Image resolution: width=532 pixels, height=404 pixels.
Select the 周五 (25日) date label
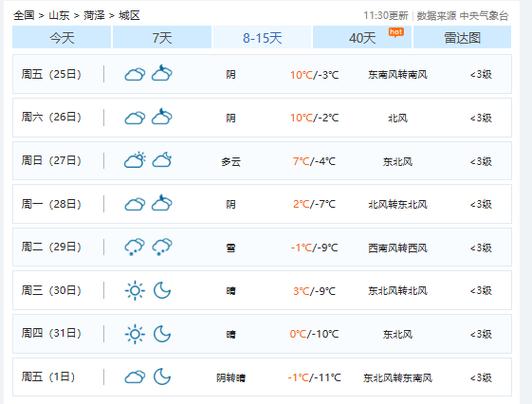(52, 74)
